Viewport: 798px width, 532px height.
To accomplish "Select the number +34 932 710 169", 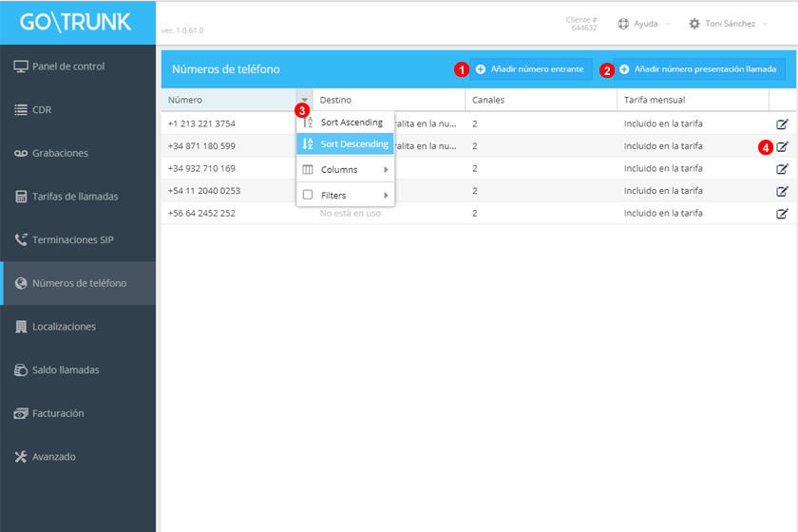I will pyautogui.click(x=201, y=168).
